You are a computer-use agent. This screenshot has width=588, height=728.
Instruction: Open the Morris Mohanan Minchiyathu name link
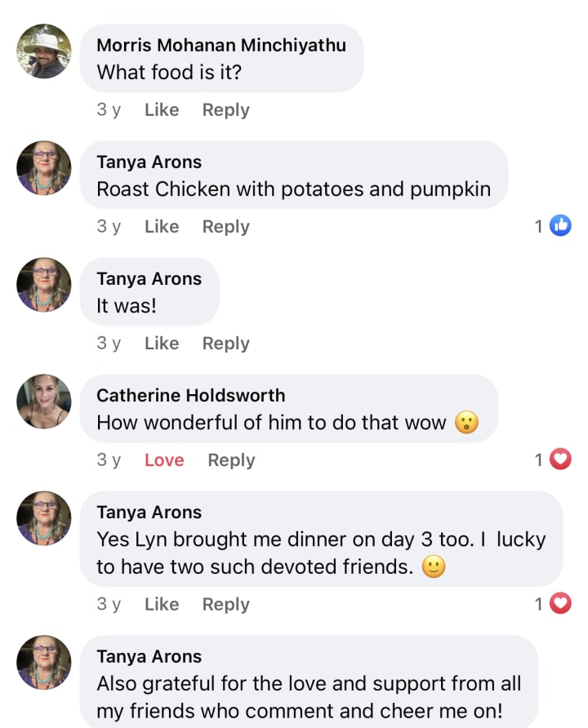221,45
